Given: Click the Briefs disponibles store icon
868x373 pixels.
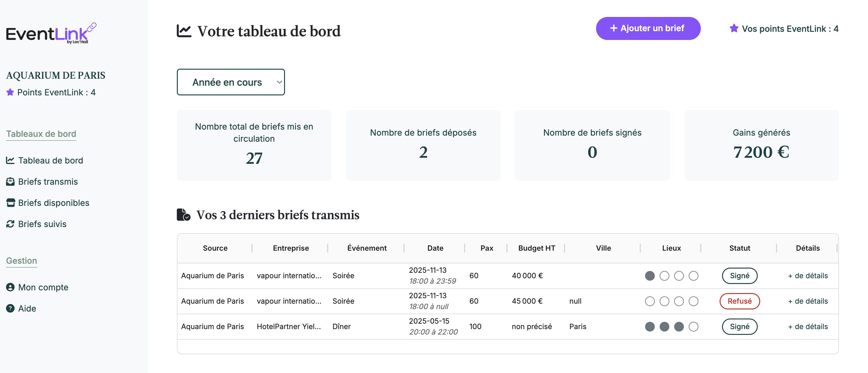Looking at the screenshot, I should pyautogui.click(x=10, y=203).
